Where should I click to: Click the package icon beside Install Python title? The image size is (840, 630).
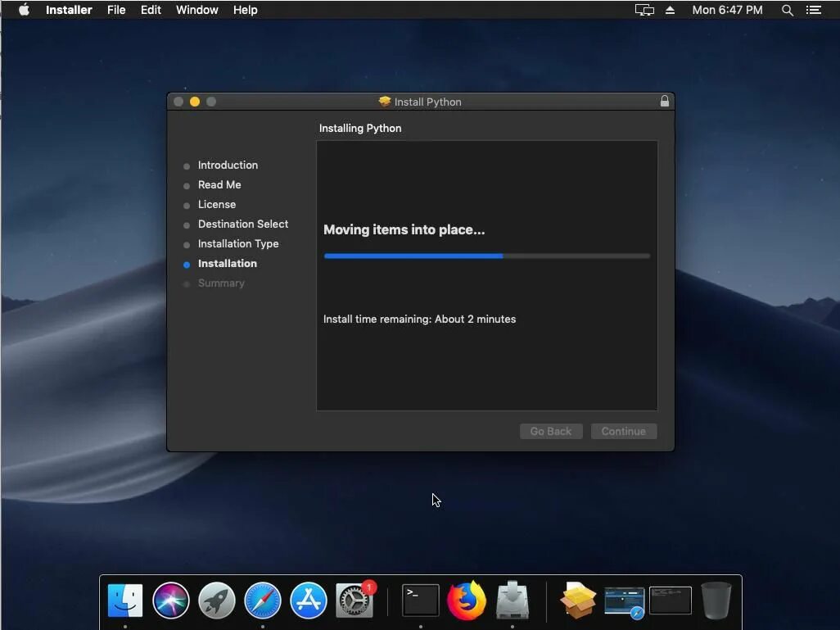[x=385, y=102]
